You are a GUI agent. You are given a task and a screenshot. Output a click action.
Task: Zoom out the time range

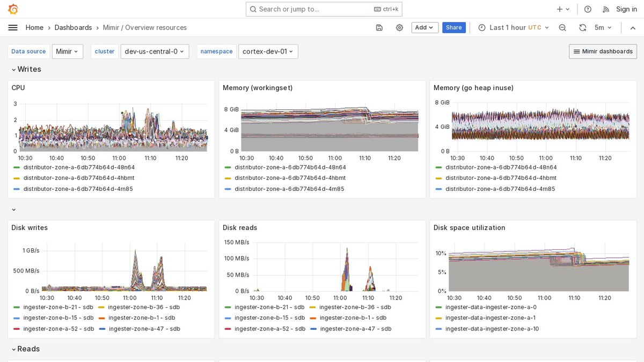(x=562, y=27)
